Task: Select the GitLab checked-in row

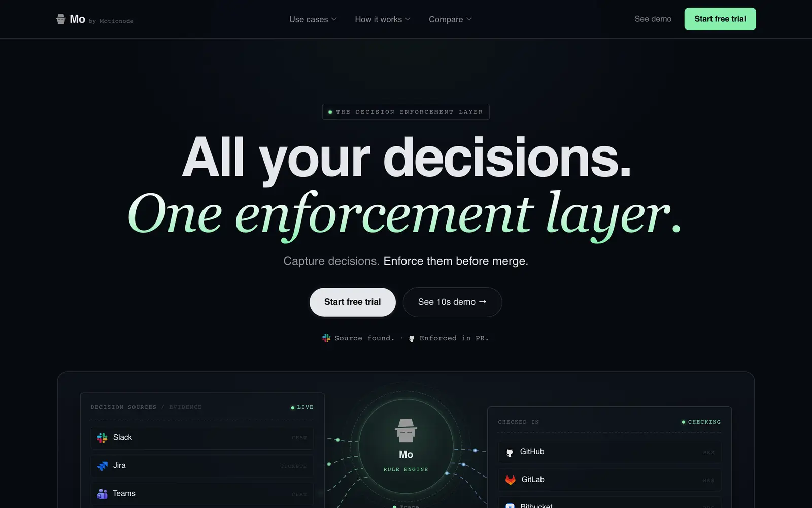Action: [610, 480]
